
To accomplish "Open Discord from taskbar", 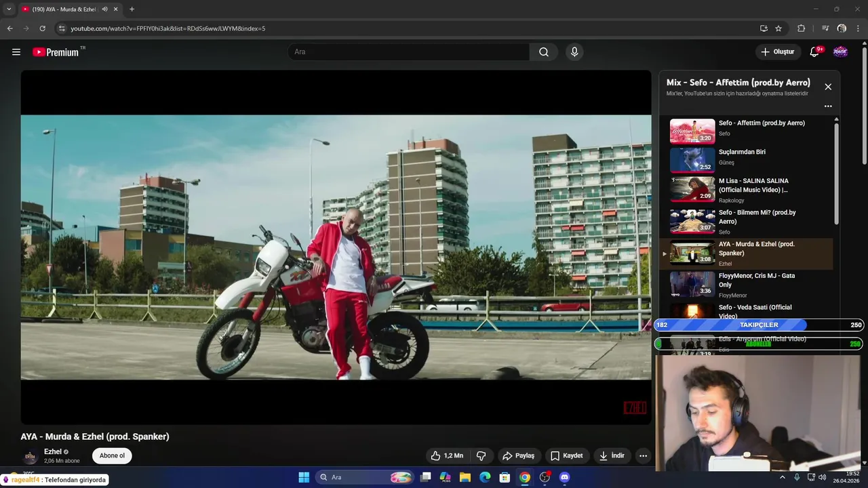I will coord(564,477).
